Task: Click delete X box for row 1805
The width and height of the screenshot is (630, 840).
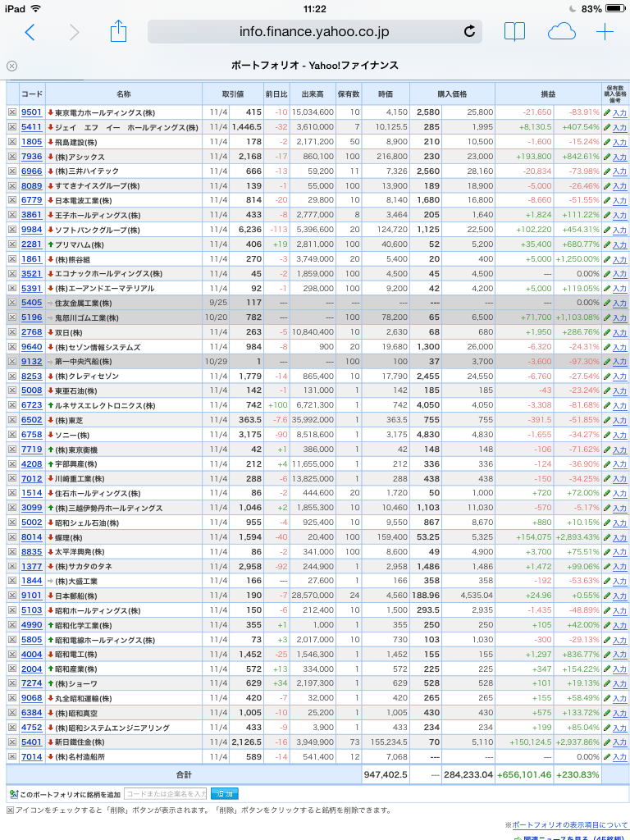Action: click(x=12, y=141)
